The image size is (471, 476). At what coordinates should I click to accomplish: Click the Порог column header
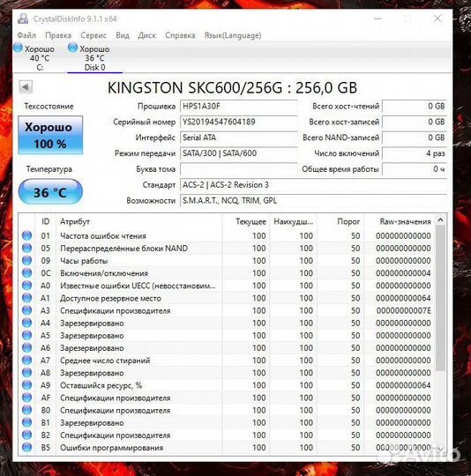point(340,221)
